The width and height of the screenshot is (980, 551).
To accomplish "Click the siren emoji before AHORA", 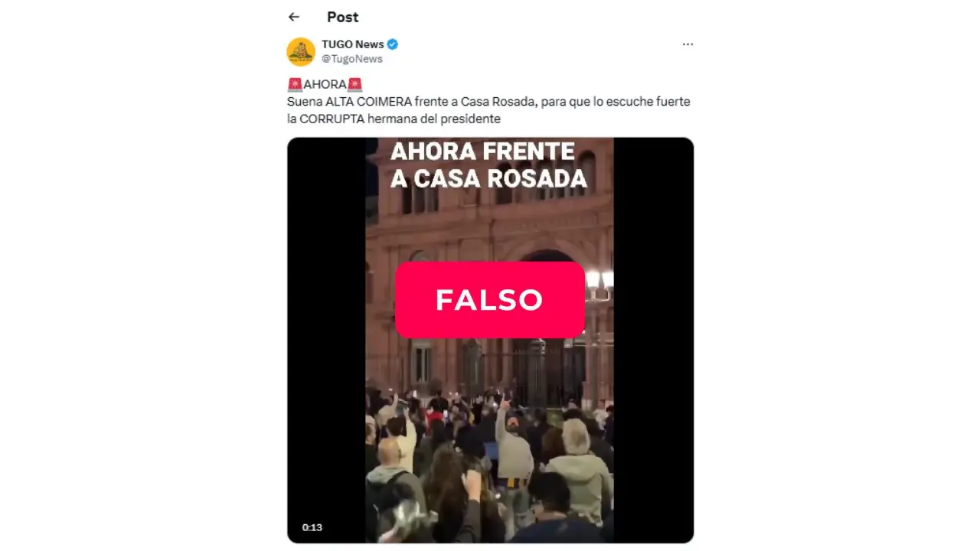I will click(295, 84).
